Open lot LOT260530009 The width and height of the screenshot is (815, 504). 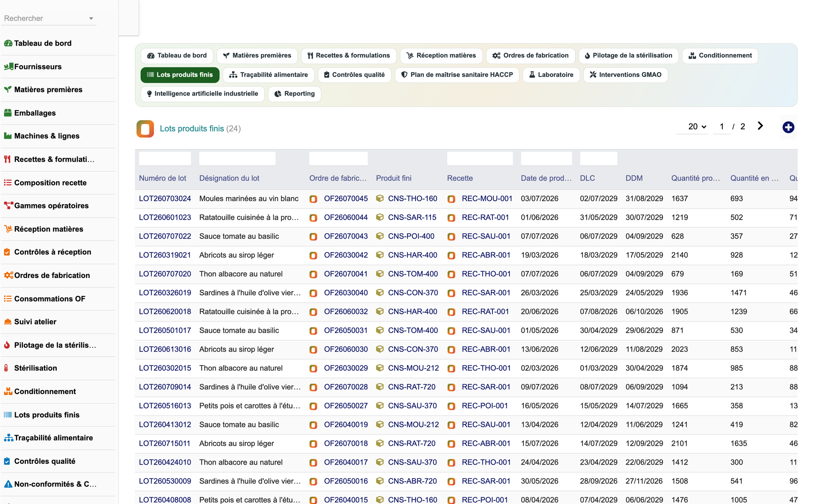click(x=165, y=481)
